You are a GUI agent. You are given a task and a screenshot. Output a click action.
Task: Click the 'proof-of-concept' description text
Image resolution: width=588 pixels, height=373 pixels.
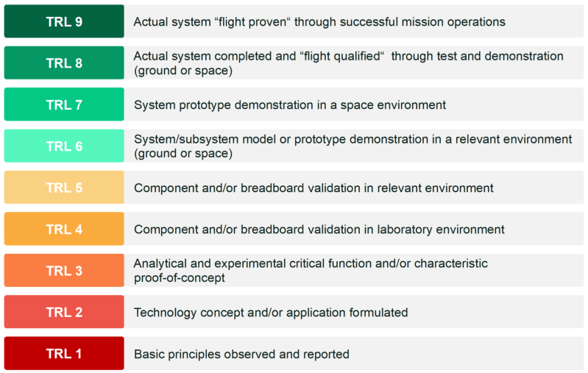tap(180, 278)
